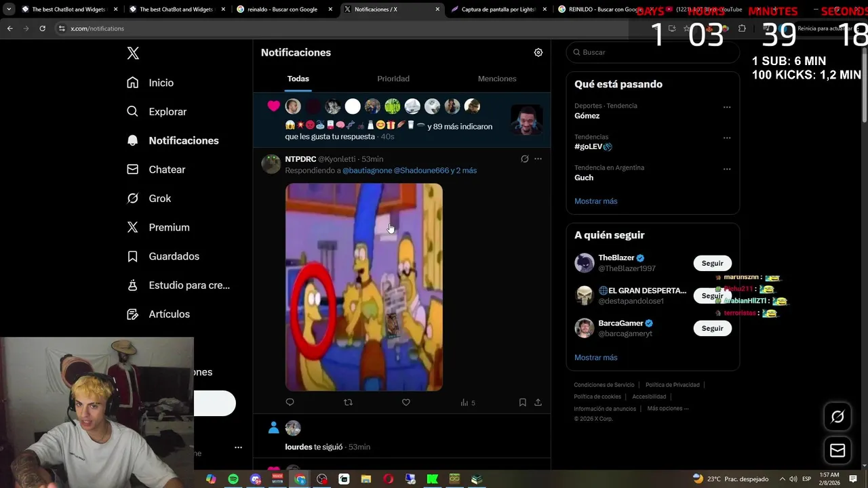Screen dimensions: 868x488
Task: Open more options for #goLEV trend
Action: (x=727, y=138)
